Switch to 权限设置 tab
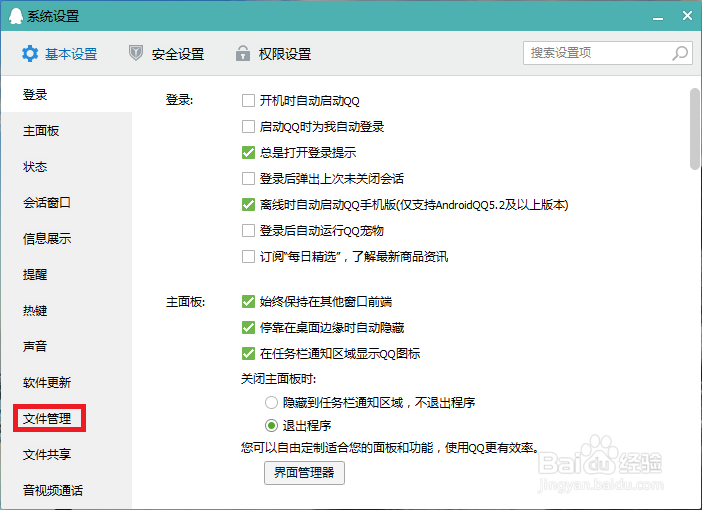Image resolution: width=702 pixels, height=510 pixels. [274, 54]
